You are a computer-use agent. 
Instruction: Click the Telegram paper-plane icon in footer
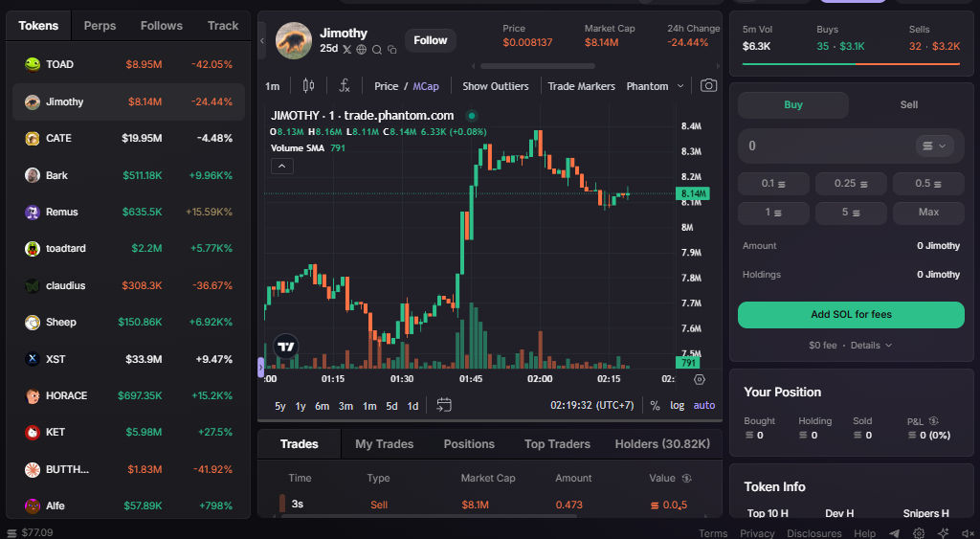point(895,533)
